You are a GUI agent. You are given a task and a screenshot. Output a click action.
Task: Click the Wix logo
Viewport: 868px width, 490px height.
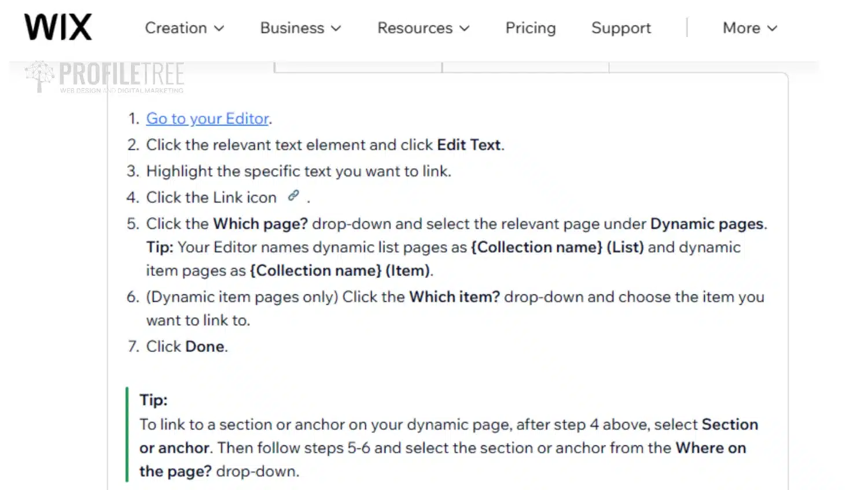point(58,27)
